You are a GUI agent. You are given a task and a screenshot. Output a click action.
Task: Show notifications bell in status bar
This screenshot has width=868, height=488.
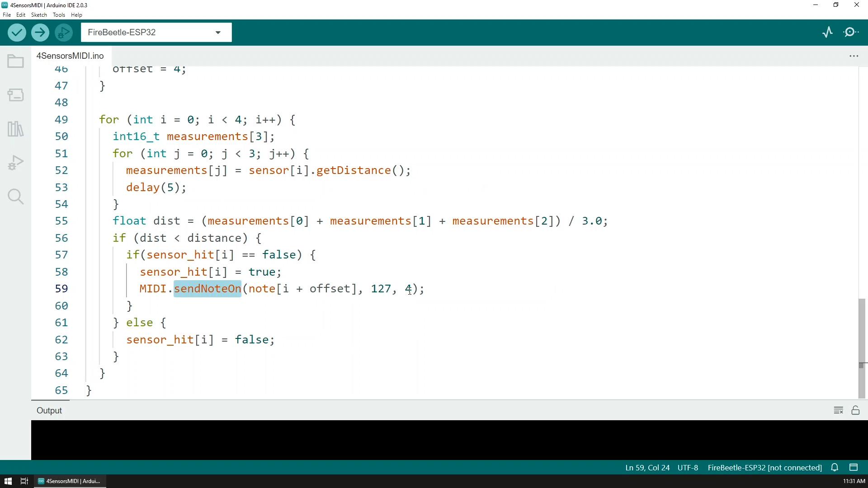835,468
